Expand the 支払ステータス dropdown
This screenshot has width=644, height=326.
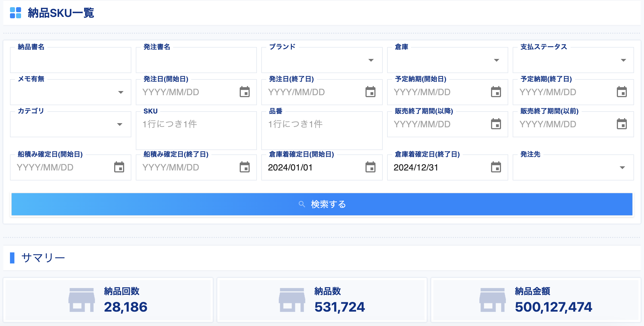[623, 60]
